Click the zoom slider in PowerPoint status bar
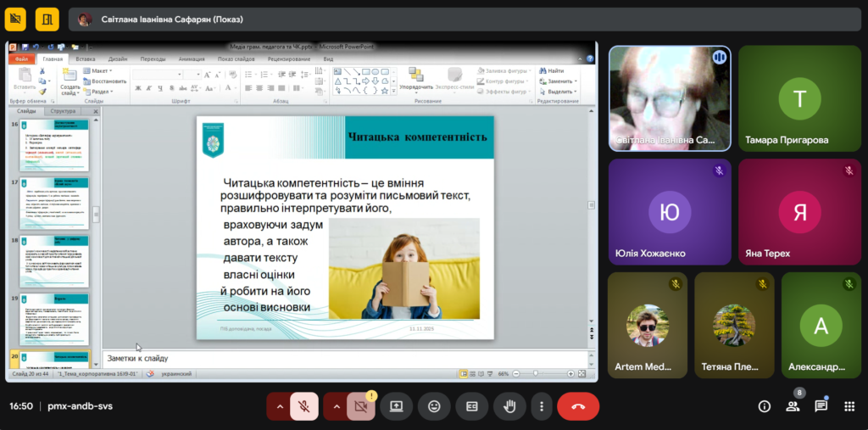 click(536, 373)
